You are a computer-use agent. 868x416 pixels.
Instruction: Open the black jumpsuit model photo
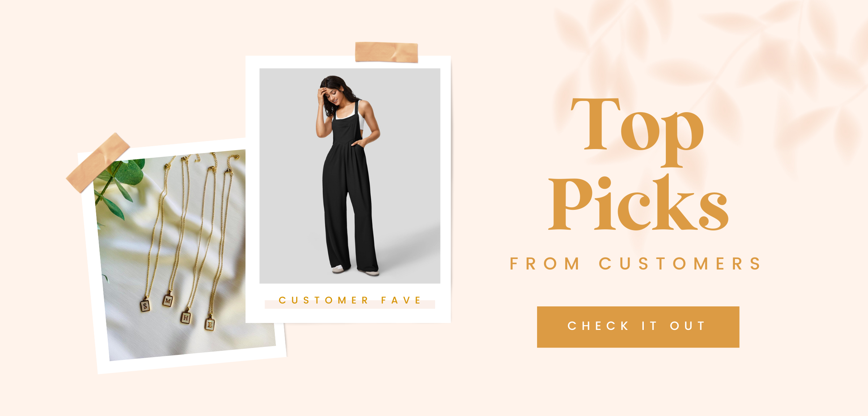tap(350, 176)
